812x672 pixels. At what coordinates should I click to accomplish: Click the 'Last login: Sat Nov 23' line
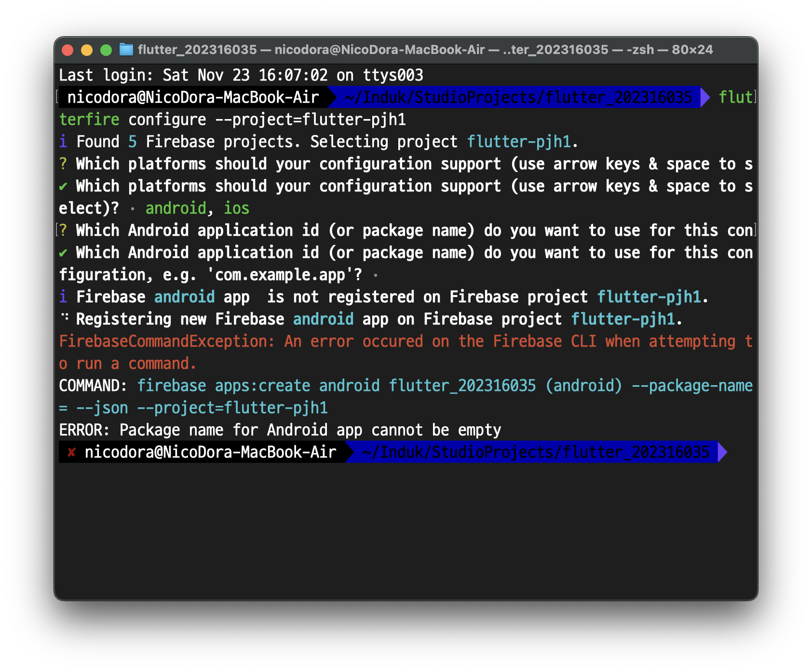point(241,75)
